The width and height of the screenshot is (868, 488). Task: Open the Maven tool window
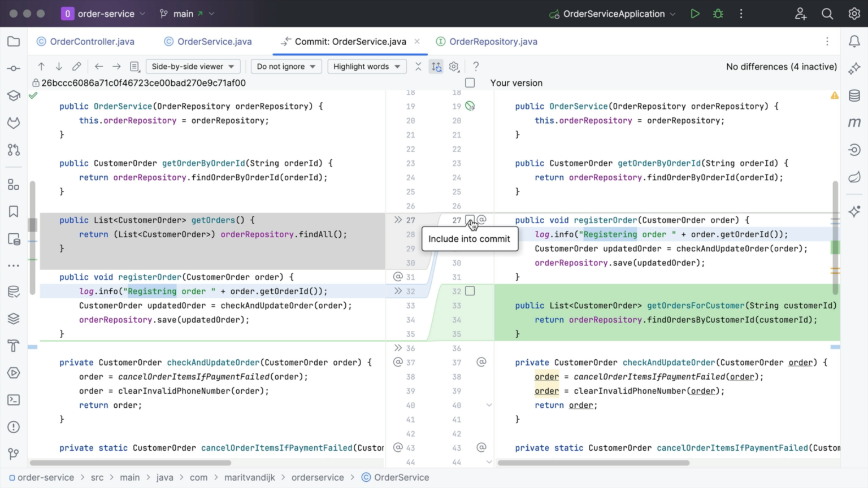[854, 123]
